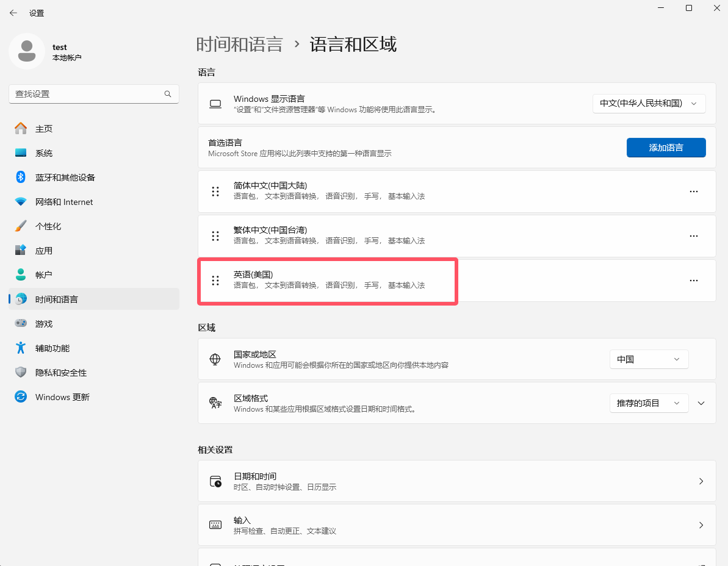Go to 时间和语言 breadcrumb link
This screenshot has width=728, height=566.
[239, 45]
